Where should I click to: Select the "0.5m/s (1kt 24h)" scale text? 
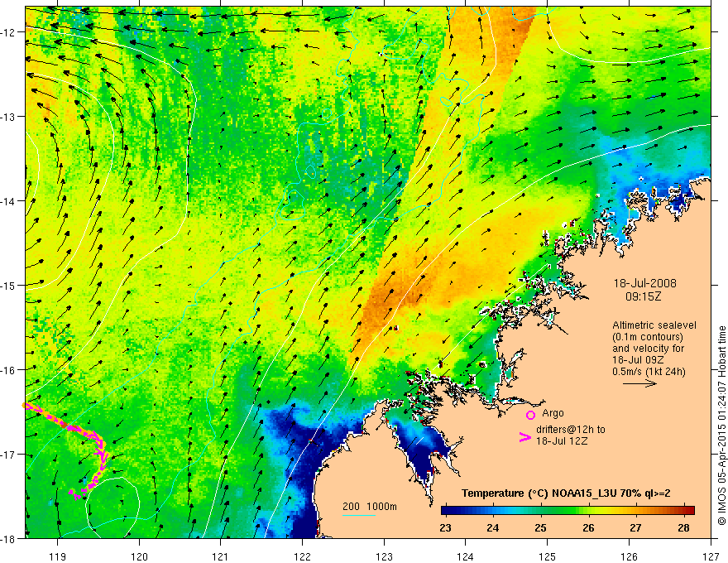649,372
